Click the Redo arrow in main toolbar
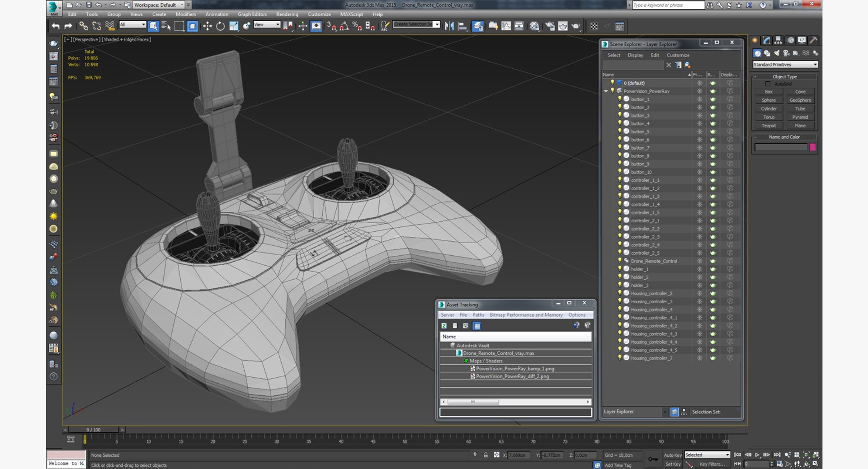Image resolution: width=868 pixels, height=469 pixels. tap(68, 26)
